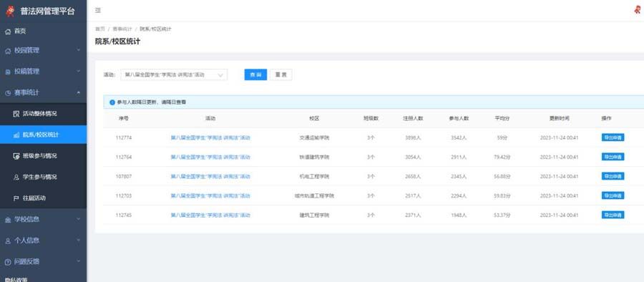
Task: Click the 普法网 mascot logo icon
Action: pos(10,11)
